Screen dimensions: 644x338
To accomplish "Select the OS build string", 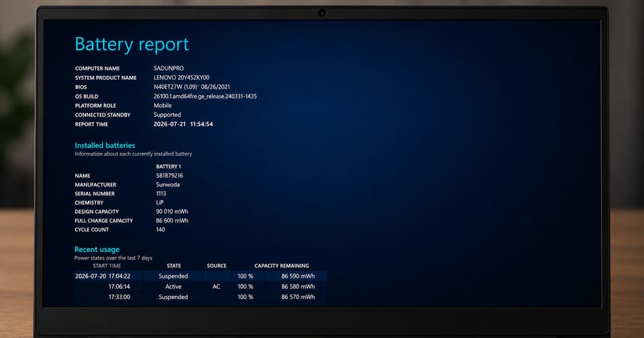I will pos(205,97).
